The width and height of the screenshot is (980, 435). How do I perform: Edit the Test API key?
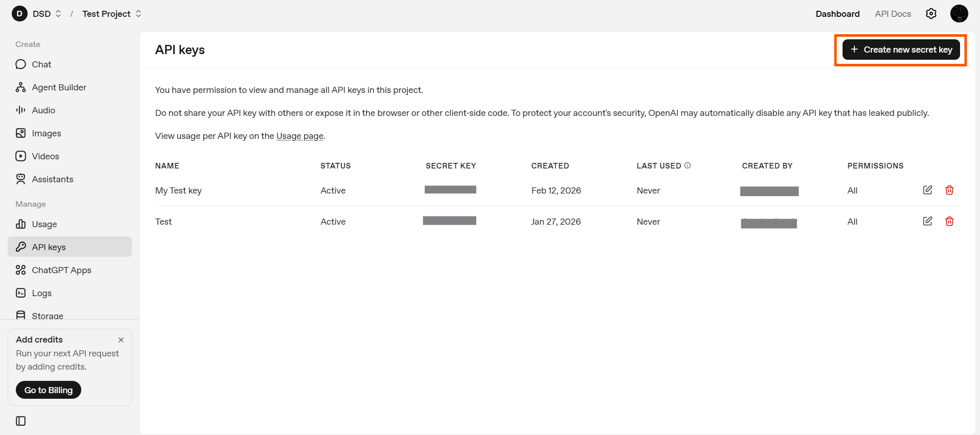point(927,221)
